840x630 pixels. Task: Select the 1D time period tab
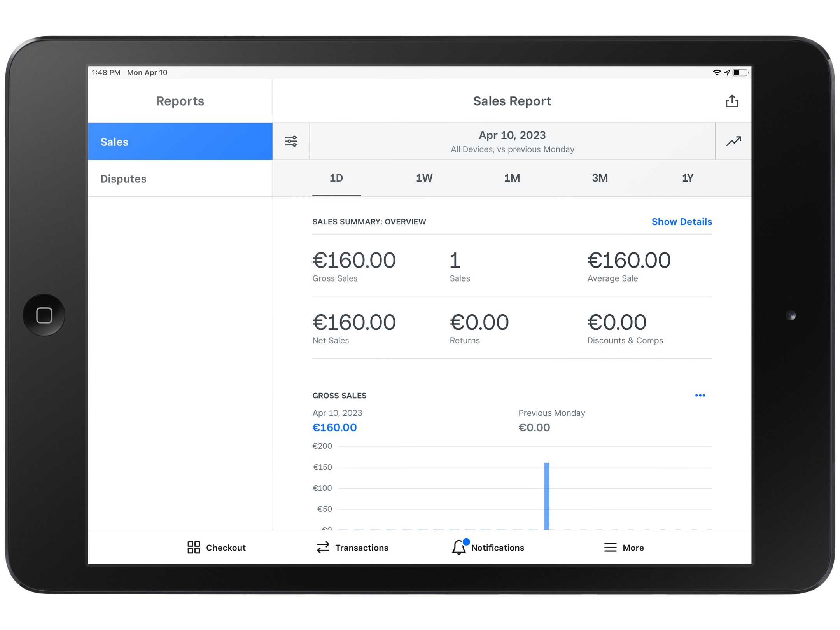tap(337, 177)
